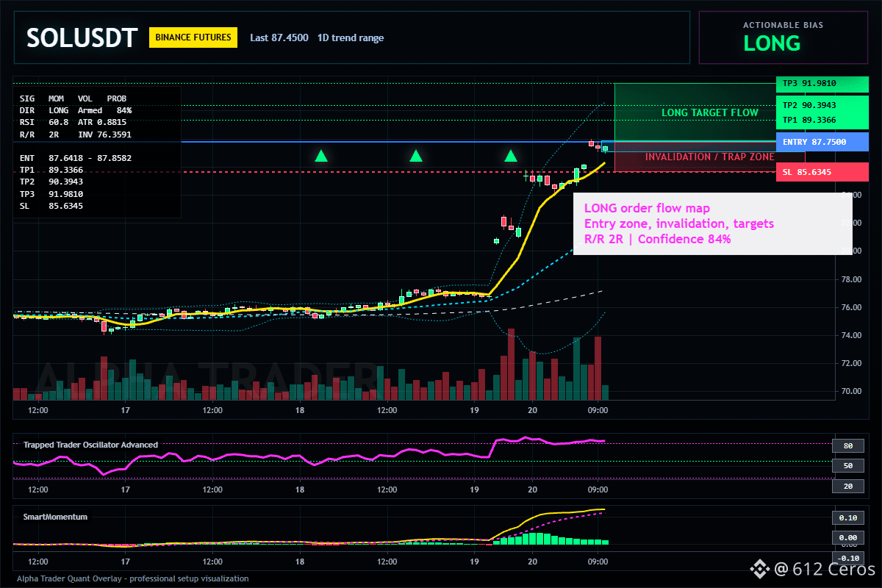This screenshot has width=882, height=588.
Task: Click the SIG MOM VOL PROB header row
Action: coord(73,98)
